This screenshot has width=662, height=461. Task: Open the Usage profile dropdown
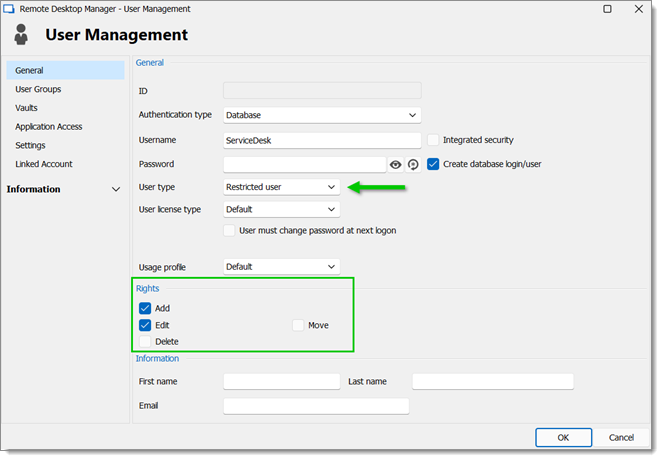(282, 267)
